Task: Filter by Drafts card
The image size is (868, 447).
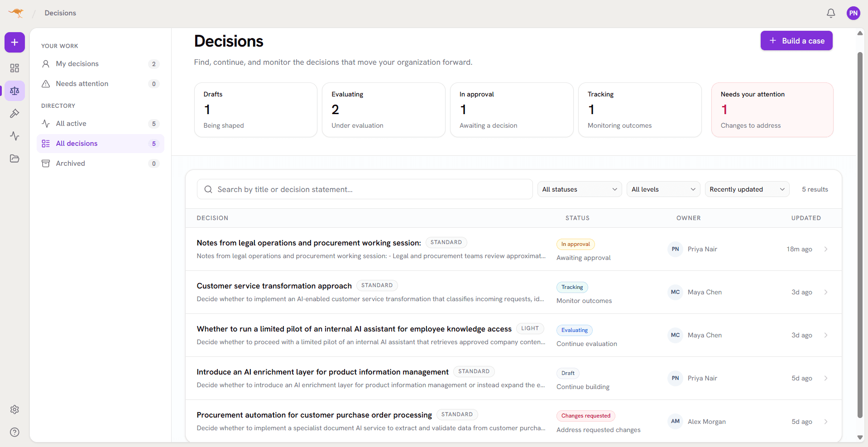Action: tap(256, 110)
